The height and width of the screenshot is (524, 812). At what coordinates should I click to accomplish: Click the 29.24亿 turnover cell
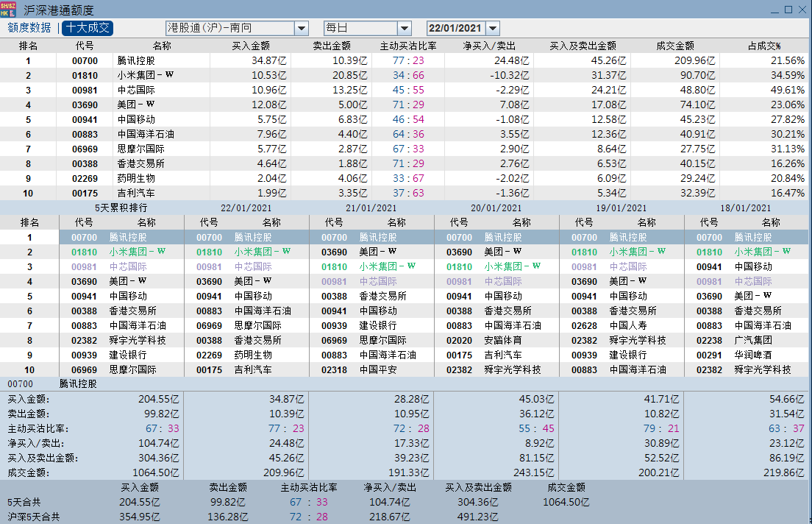pyautogui.click(x=697, y=178)
